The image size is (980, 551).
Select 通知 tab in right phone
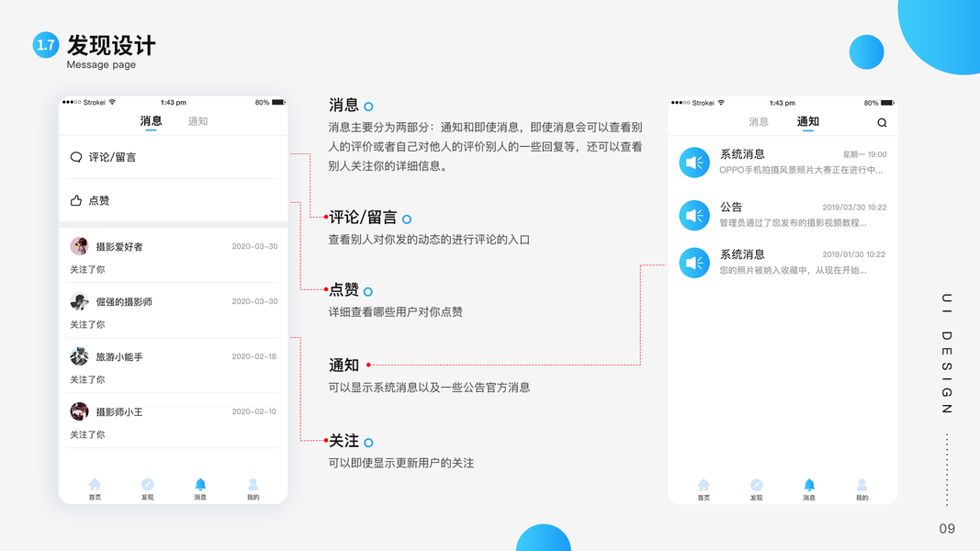(x=807, y=121)
